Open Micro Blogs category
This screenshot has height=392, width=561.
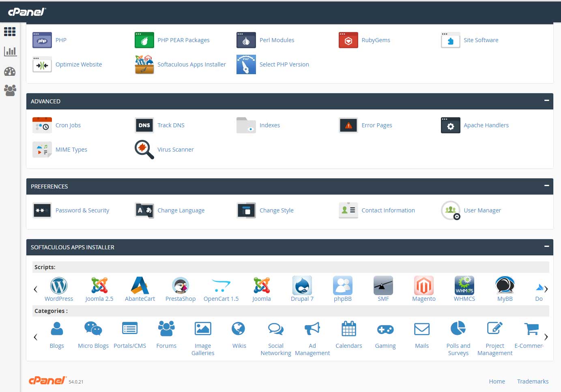click(93, 334)
